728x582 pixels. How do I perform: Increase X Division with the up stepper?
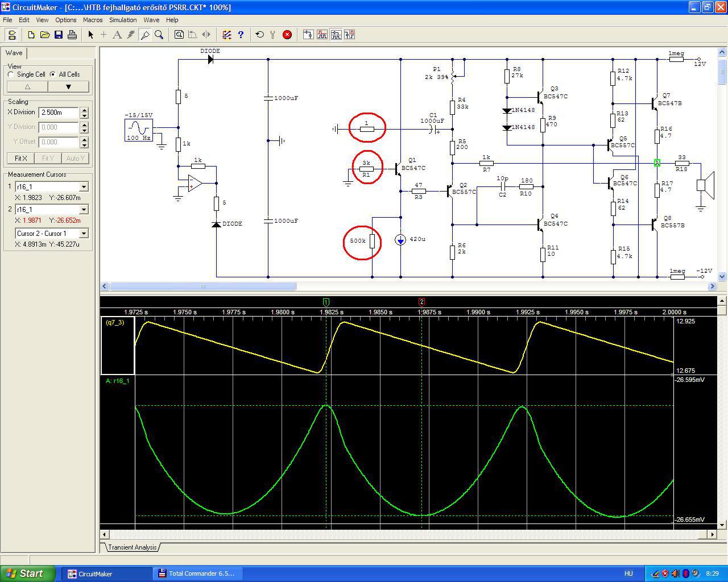click(85, 110)
